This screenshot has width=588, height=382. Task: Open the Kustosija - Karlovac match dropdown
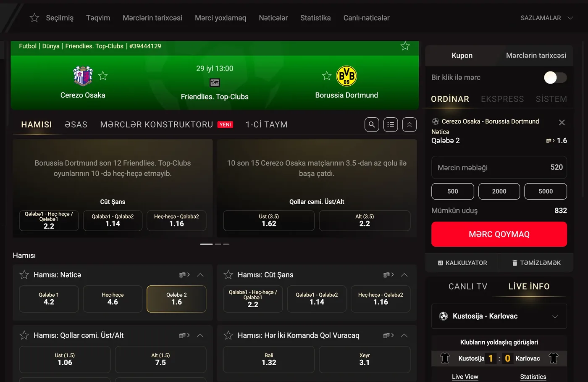(499, 316)
